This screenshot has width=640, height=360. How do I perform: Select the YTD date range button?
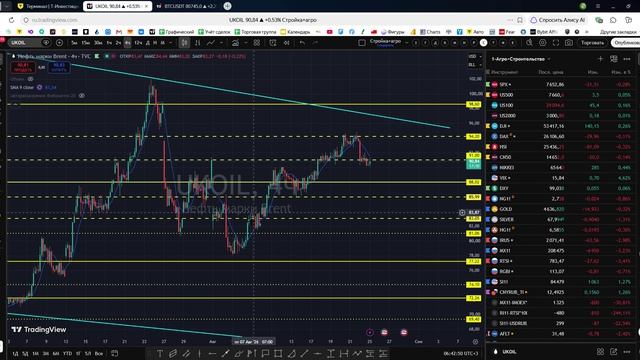(x=67, y=353)
